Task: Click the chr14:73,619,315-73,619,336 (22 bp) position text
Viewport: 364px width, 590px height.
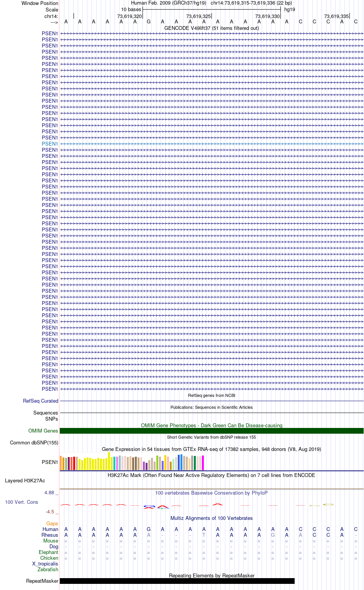Action: 251,3
